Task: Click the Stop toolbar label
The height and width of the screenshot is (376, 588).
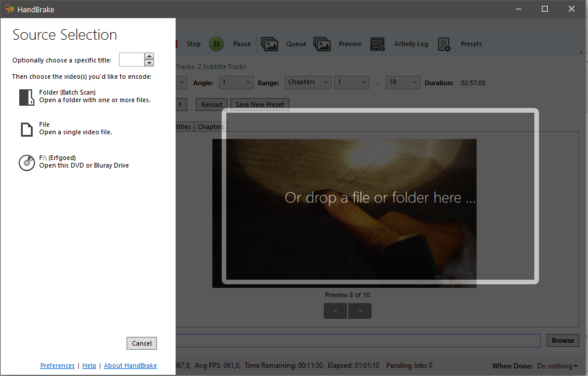Action: tap(194, 44)
